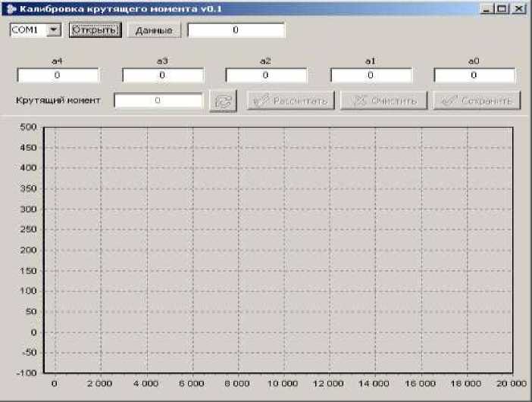The width and height of the screenshot is (532, 402).
Task: Focus the data value field beside Данные
Action: point(236,30)
